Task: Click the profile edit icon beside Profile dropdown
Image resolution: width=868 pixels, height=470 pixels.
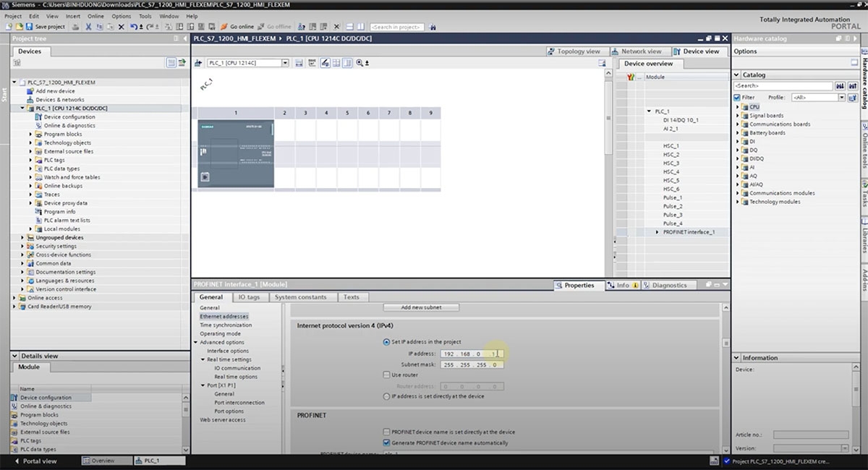Action: tap(852, 97)
